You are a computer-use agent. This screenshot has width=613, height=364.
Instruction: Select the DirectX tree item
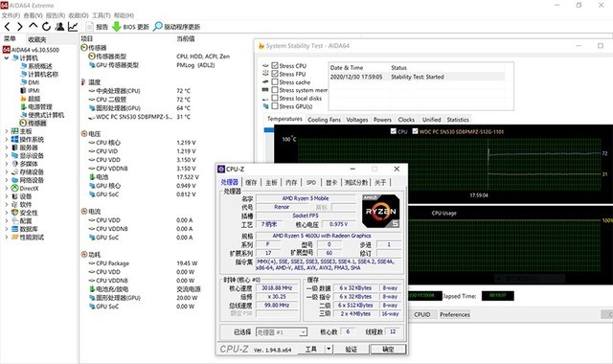pyautogui.click(x=25, y=188)
